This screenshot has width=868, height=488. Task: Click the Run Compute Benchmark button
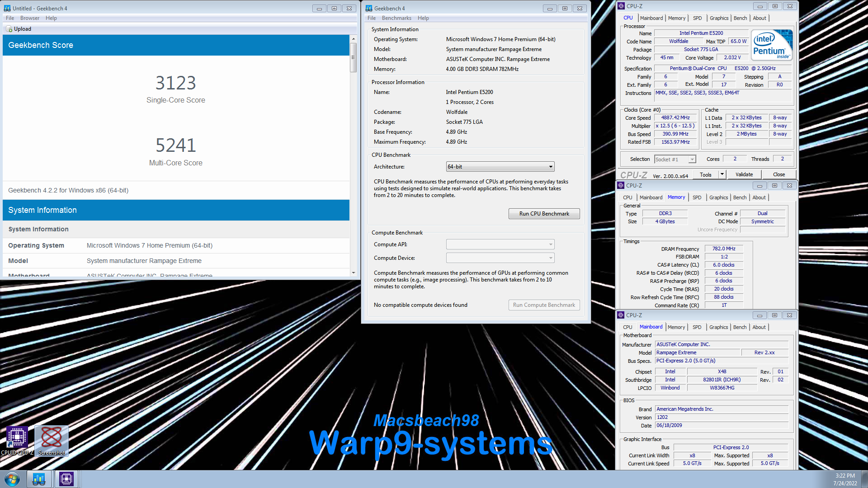tap(544, 305)
